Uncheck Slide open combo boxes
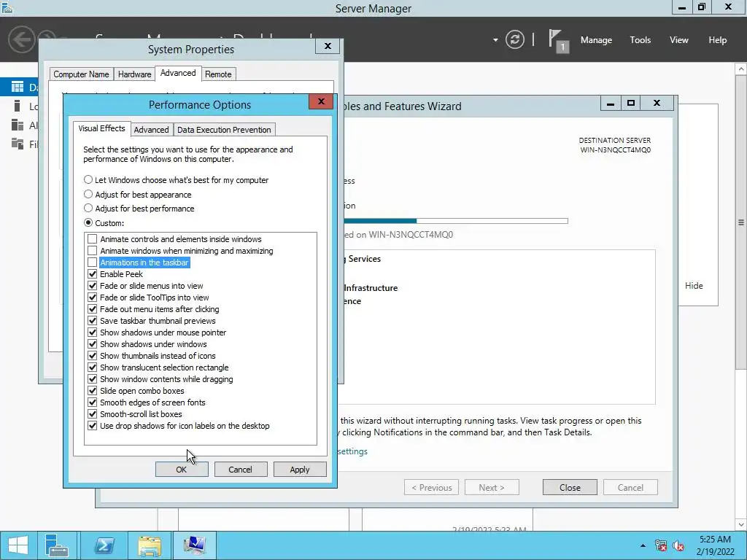 click(93, 391)
